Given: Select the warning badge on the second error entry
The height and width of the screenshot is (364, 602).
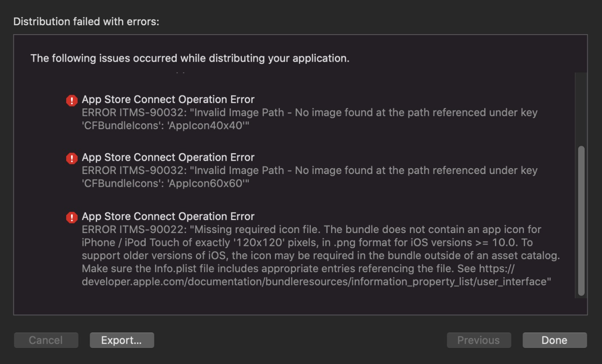Looking at the screenshot, I should pos(72,158).
